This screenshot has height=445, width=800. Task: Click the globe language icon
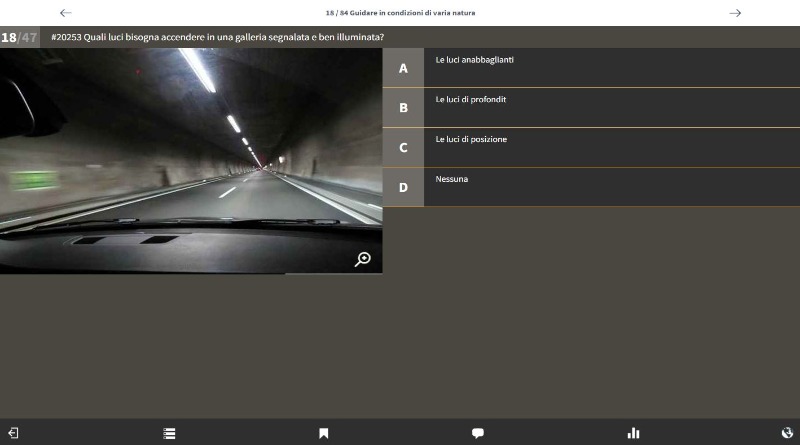tap(787, 433)
